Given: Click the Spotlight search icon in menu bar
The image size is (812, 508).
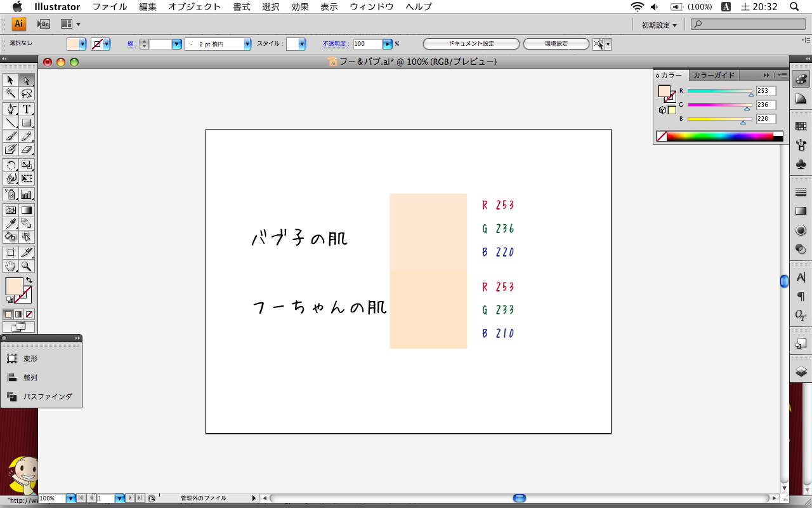Looking at the screenshot, I should coord(794,7).
